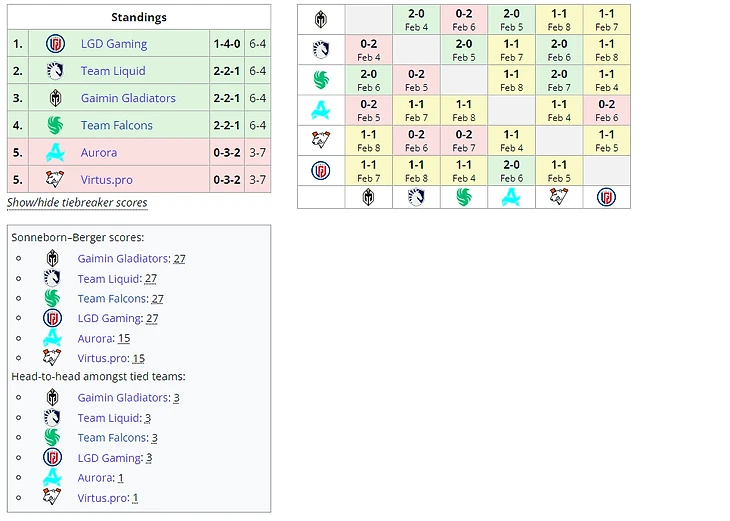
Task: Open Aurora link in standings
Action: 99,153
